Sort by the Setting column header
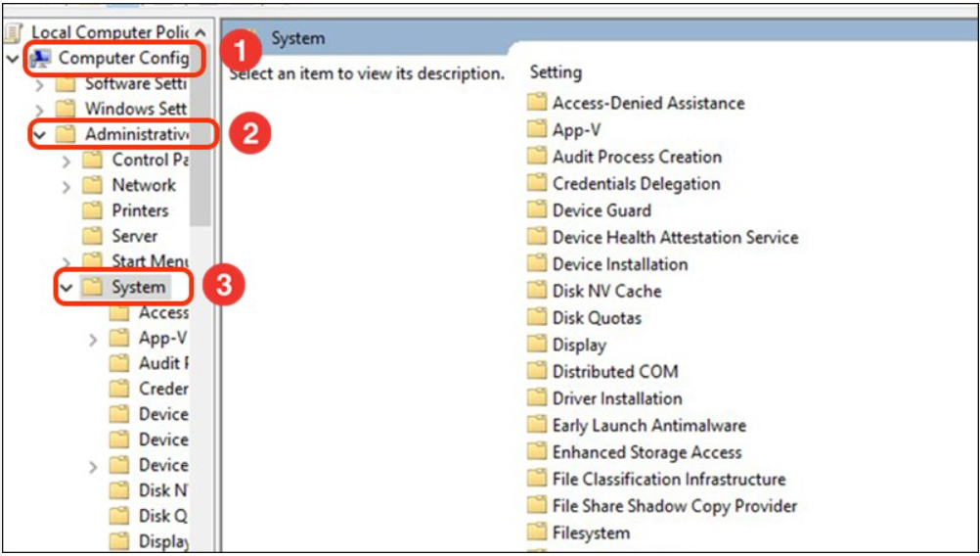The image size is (980, 556). (x=557, y=72)
